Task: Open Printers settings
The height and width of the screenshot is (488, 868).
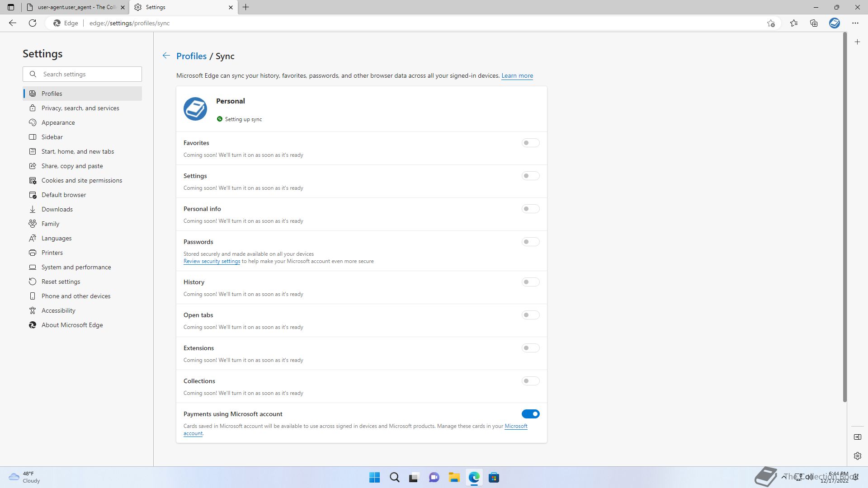Action: pos(82,253)
